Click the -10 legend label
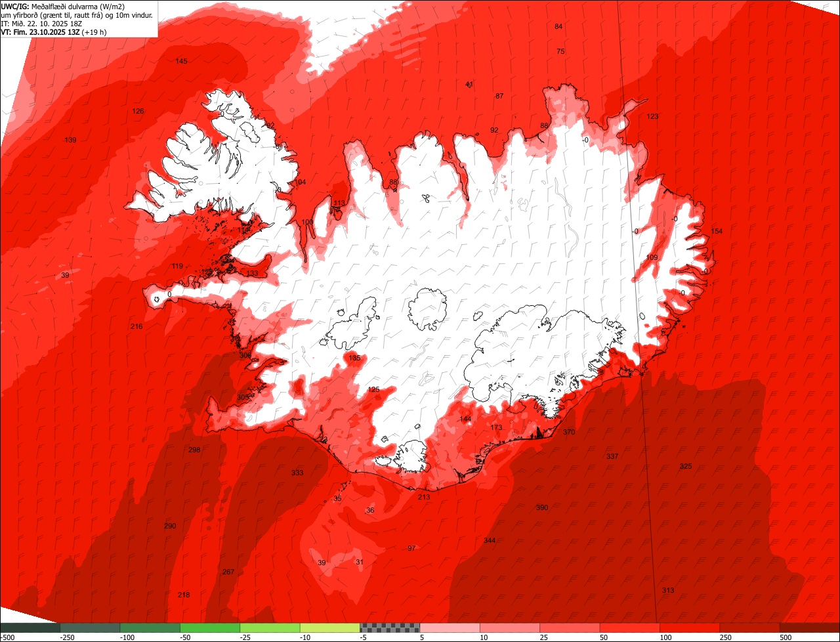840x642 pixels. tap(305, 637)
